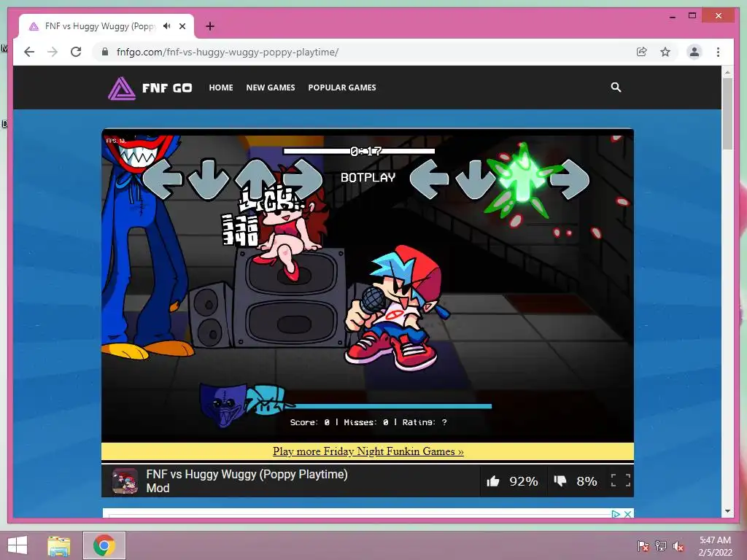Click the Huggy Wuggy health bar icon
747x560 pixels.
[x=222, y=405]
